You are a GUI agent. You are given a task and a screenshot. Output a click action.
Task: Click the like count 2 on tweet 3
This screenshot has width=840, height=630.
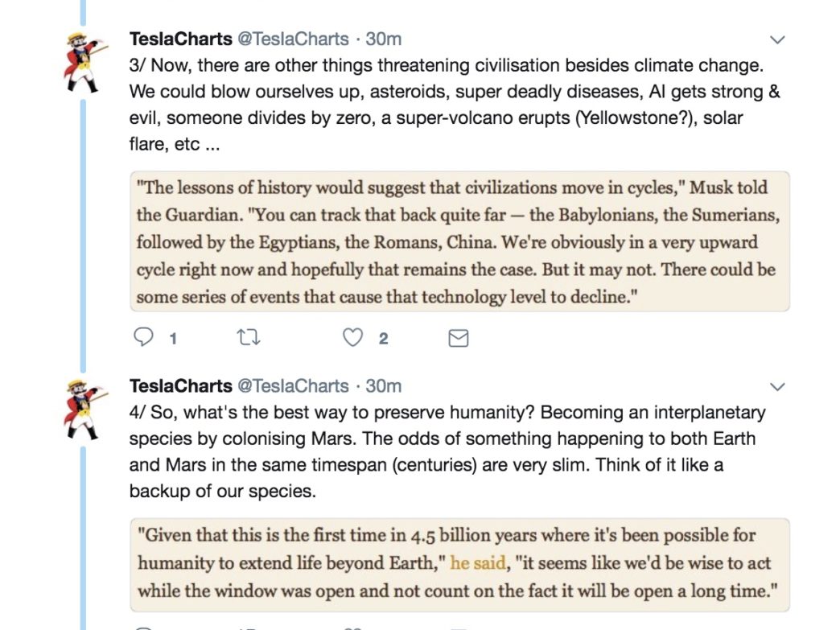383,339
